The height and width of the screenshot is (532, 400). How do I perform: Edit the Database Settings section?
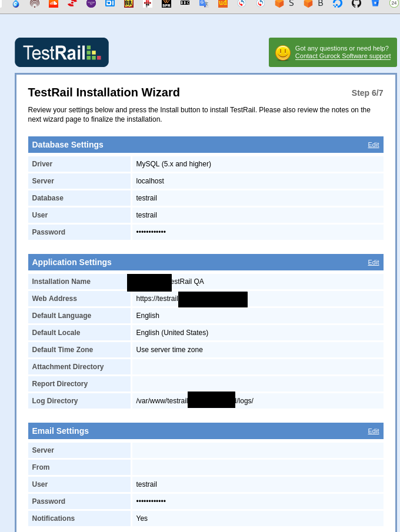pos(373,145)
